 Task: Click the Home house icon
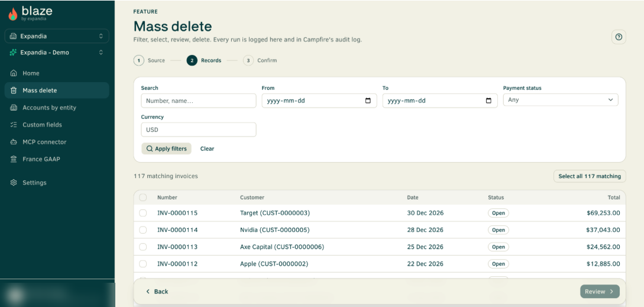pos(14,73)
